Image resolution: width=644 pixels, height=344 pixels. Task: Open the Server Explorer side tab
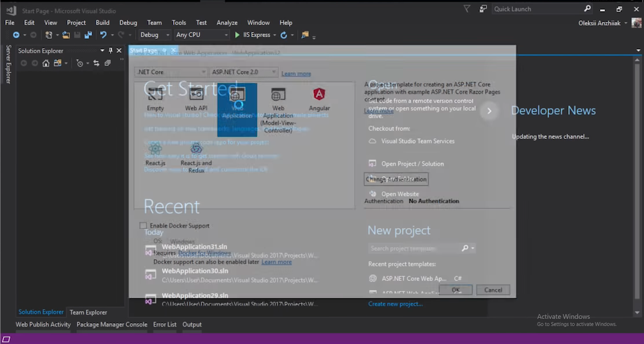click(x=8, y=64)
